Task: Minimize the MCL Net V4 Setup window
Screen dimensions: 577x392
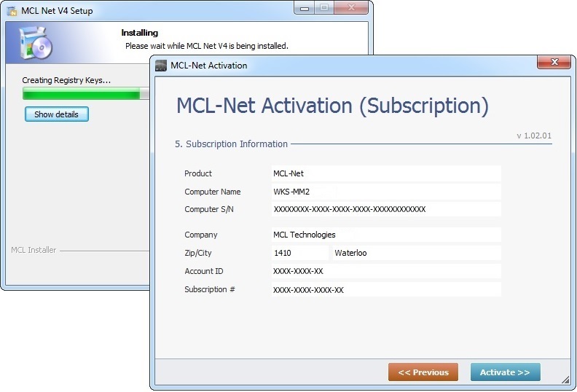Action: [x=305, y=8]
